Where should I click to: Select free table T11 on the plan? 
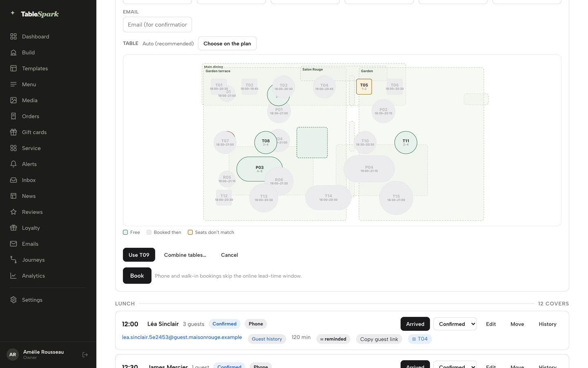click(406, 142)
